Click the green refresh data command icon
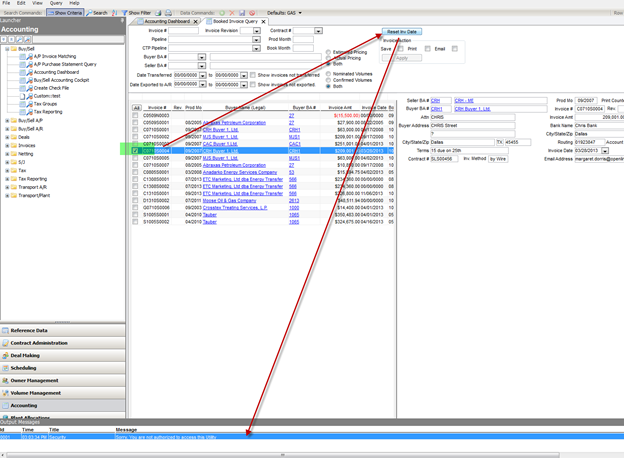624x458 pixels. click(222, 13)
